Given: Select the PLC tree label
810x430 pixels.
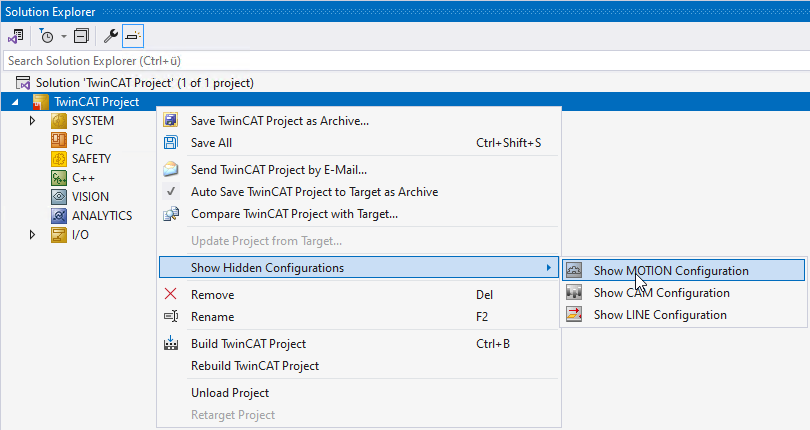Looking at the screenshot, I should [82, 140].
